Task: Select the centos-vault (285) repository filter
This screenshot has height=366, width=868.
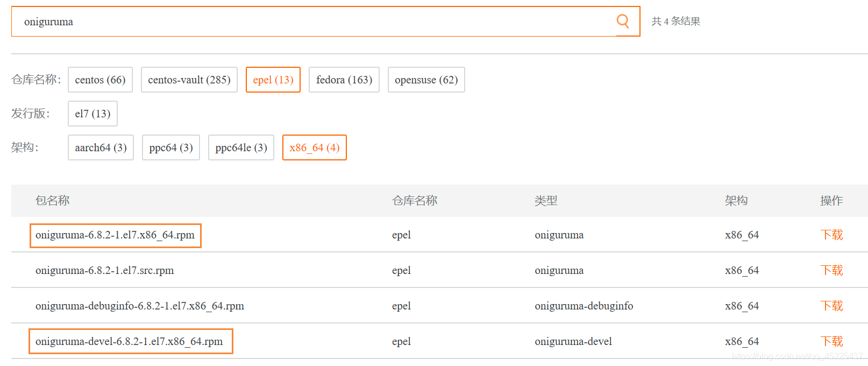Action: coord(189,80)
